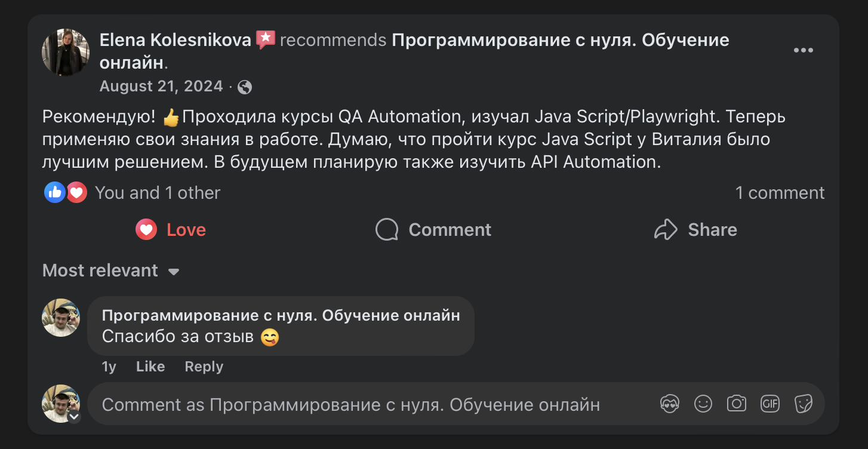Expand the commenting identity chevron on the avatar
868x449 pixels.
coord(74,417)
